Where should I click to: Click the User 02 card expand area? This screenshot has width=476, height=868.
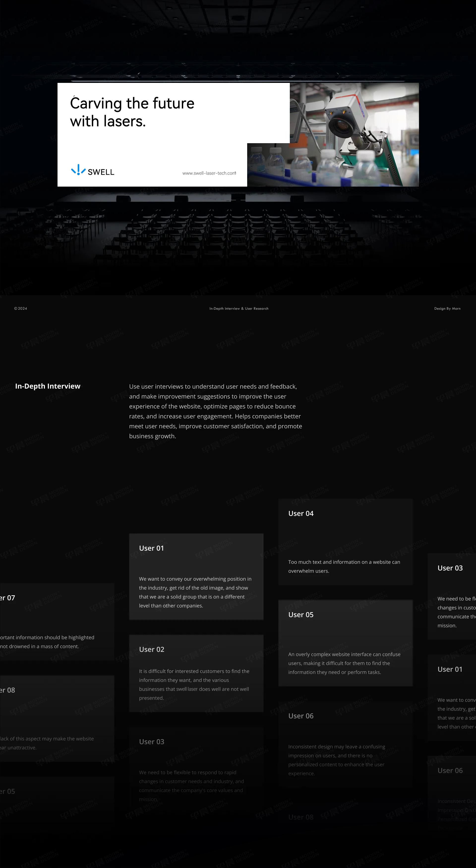pos(196,674)
